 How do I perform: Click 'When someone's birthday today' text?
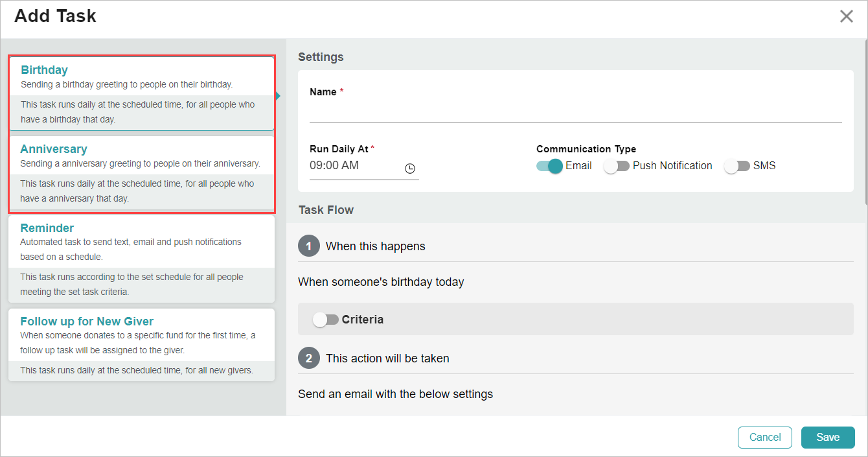(381, 282)
